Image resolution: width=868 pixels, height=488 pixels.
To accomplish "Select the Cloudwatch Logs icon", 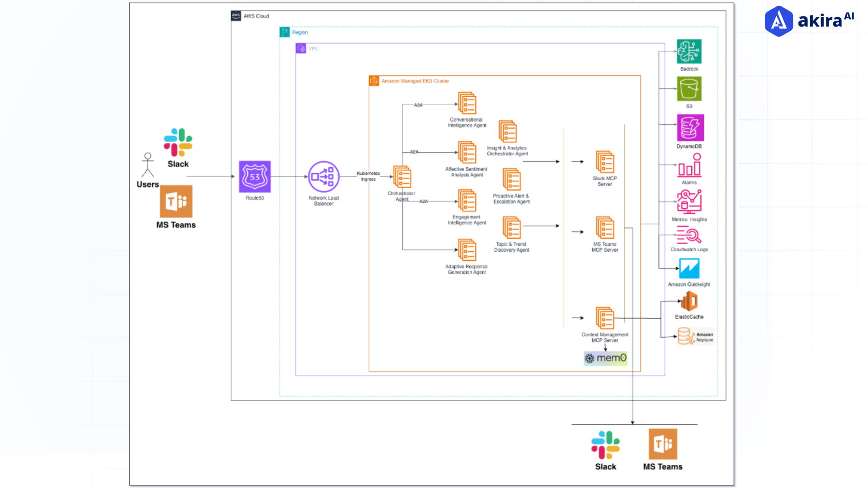I will (x=689, y=235).
